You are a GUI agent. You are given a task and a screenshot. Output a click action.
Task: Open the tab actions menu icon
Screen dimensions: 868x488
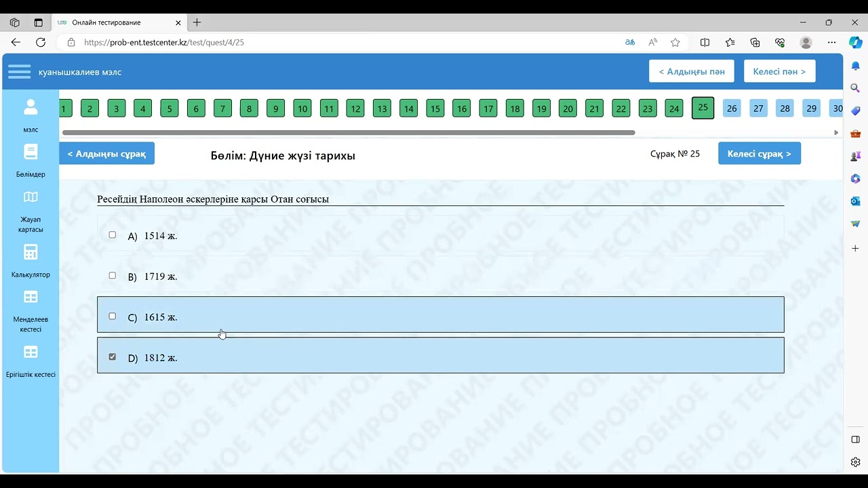click(38, 22)
